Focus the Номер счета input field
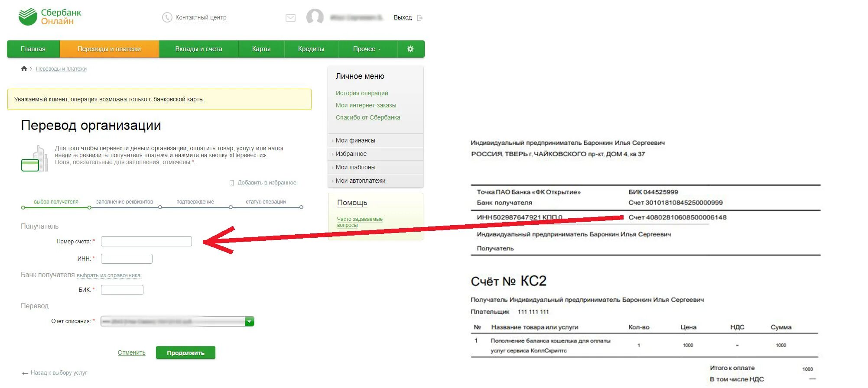Viewport: 868px width, 388px height. 146,242
